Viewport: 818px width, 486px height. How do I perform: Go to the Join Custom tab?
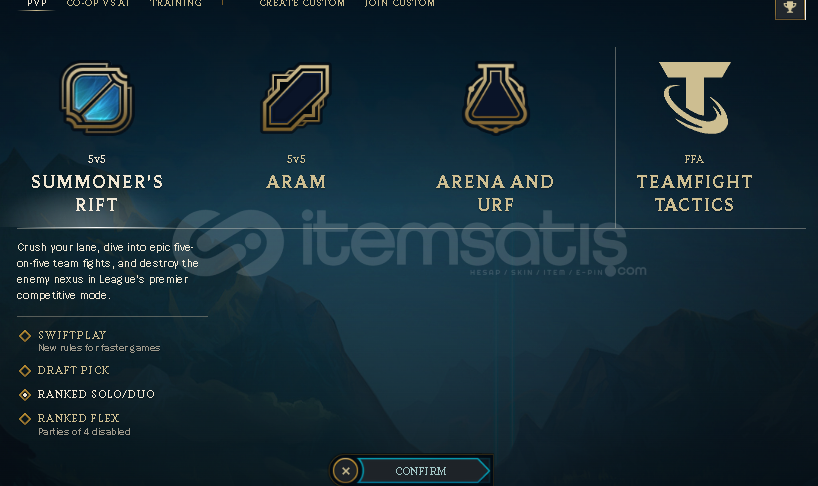point(400,4)
